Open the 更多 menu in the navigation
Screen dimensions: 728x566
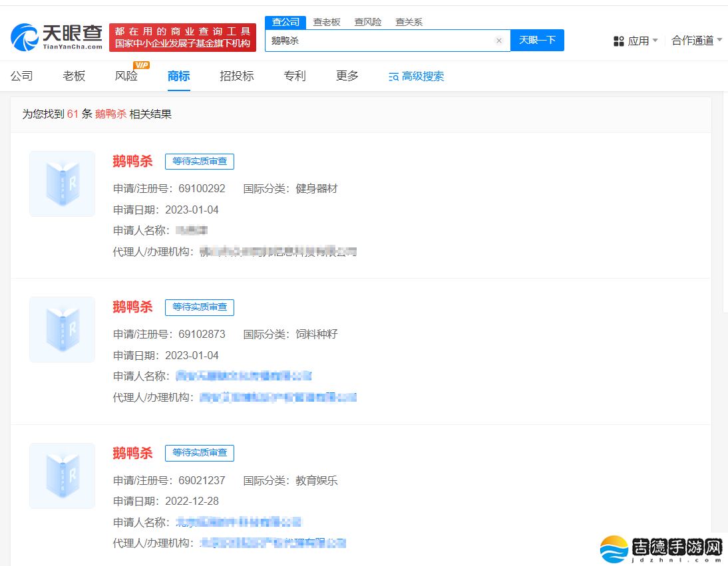tap(347, 76)
